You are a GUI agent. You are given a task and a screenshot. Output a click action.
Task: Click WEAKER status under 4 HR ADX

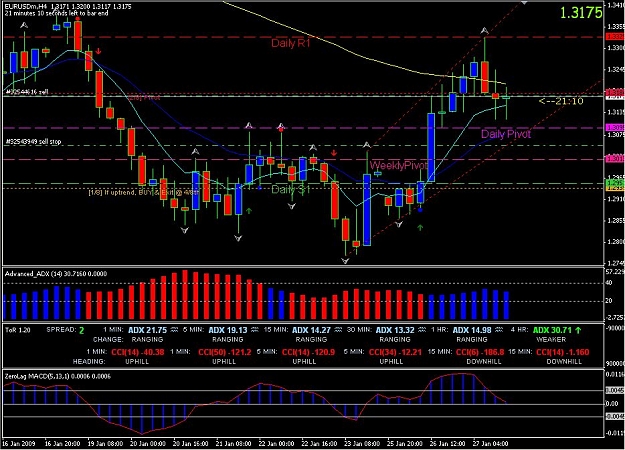[x=551, y=340]
